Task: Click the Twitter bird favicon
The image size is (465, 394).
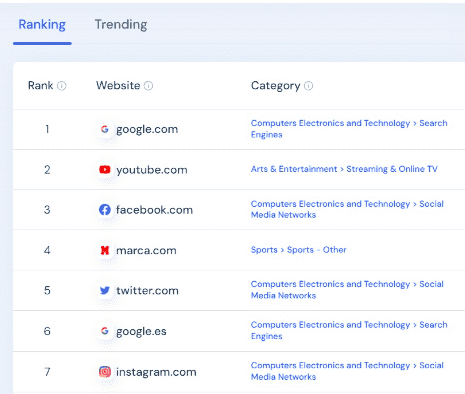Action: pos(105,290)
